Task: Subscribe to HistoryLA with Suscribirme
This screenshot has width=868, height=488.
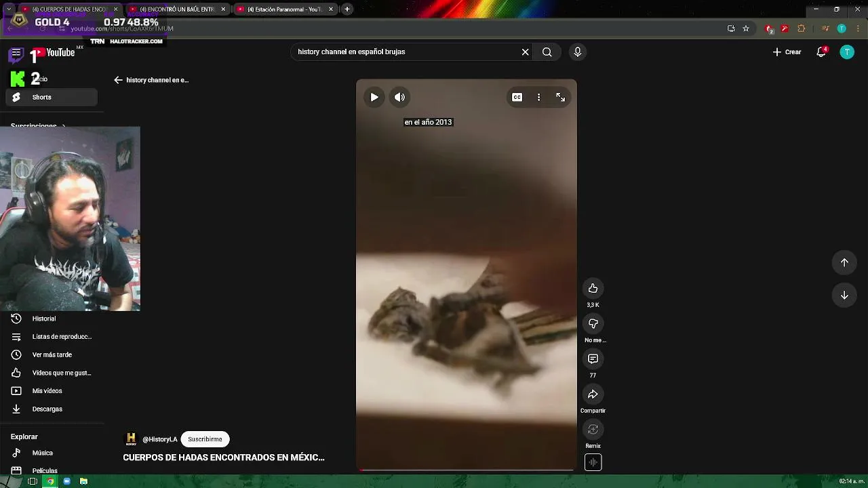Action: pyautogui.click(x=205, y=439)
